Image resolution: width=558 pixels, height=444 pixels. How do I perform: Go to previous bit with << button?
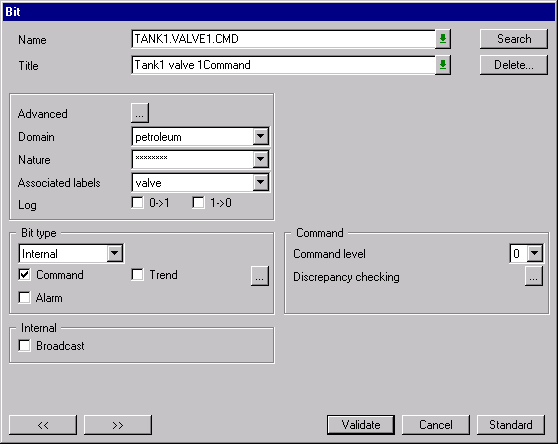(x=43, y=425)
